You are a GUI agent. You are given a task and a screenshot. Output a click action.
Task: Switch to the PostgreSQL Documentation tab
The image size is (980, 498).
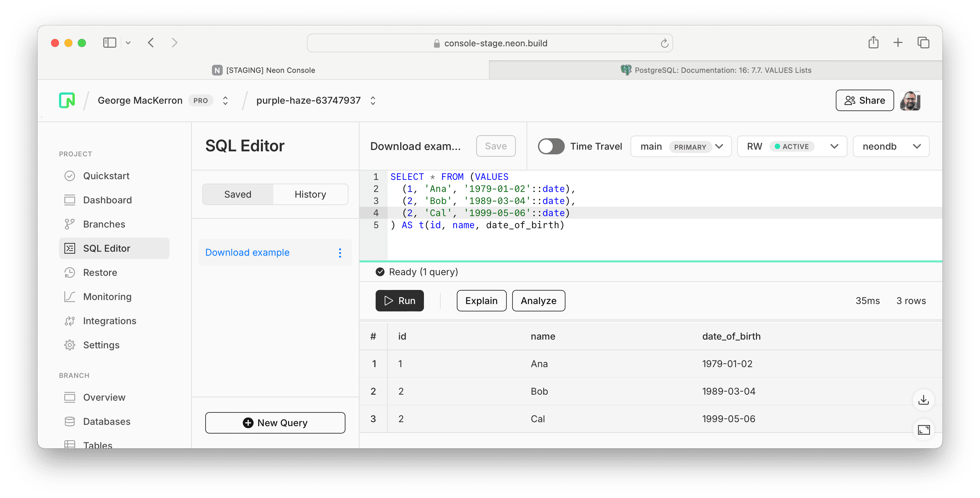715,70
